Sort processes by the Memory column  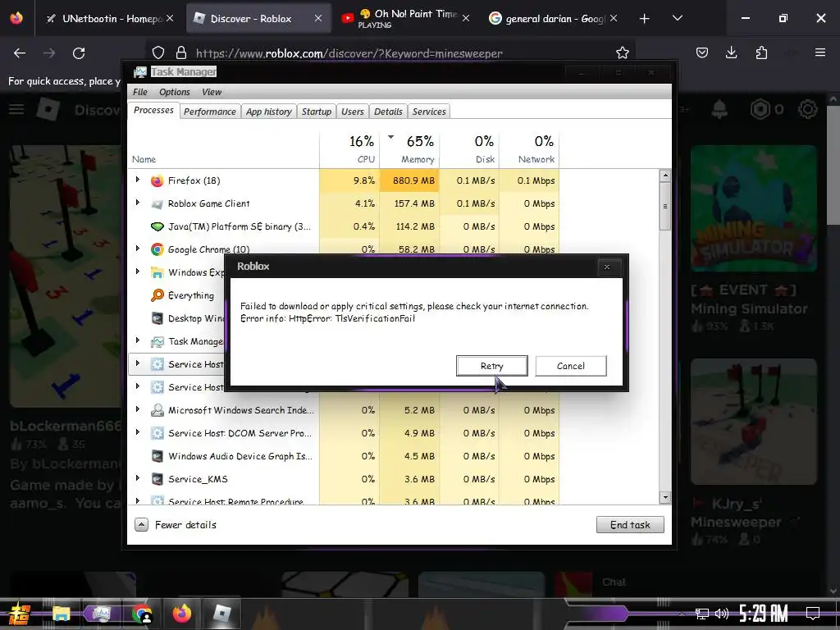[x=410, y=149]
